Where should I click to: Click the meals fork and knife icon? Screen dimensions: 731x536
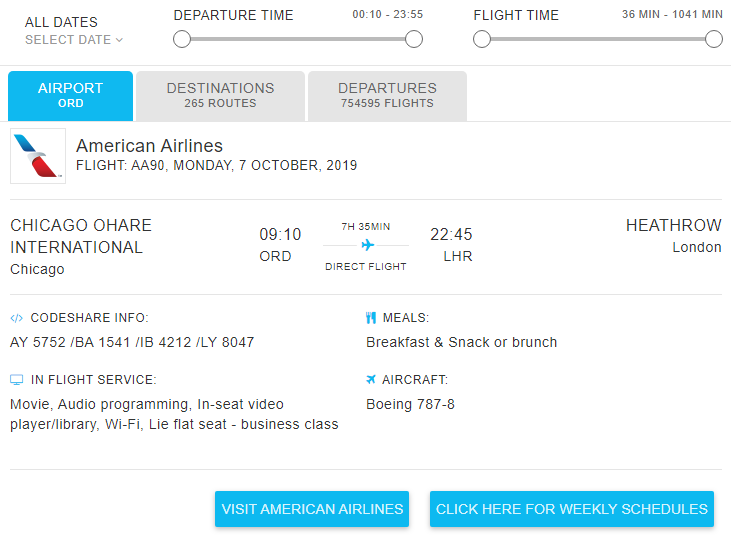371,318
